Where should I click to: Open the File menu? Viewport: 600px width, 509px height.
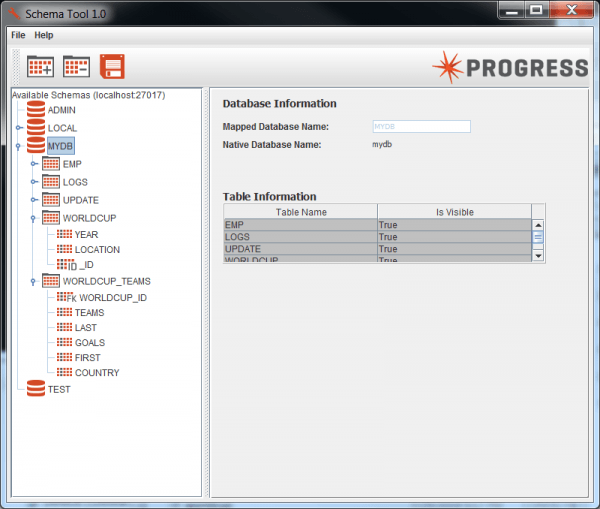18,35
